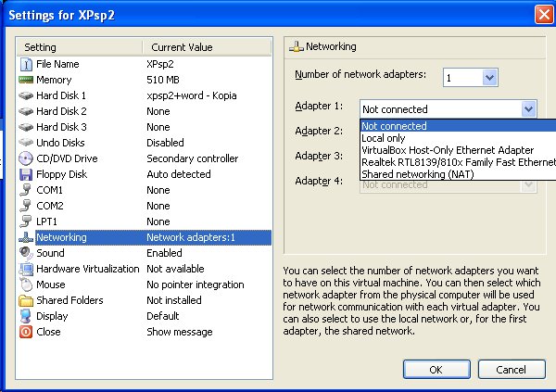This screenshot has height=392, width=556.
Task: Click the 'Secondary controller' value
Action: 193,158
